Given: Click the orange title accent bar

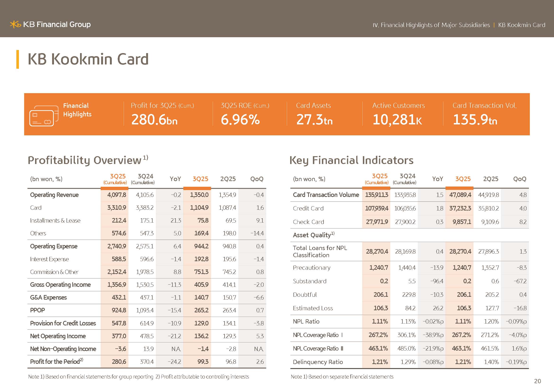Looking at the screenshot, I should [18, 59].
